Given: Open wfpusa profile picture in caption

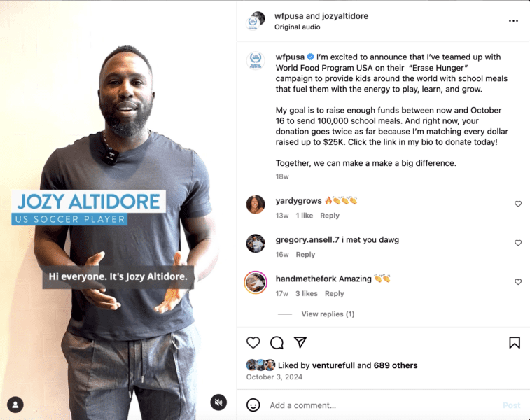Looking at the screenshot, I should (255, 61).
